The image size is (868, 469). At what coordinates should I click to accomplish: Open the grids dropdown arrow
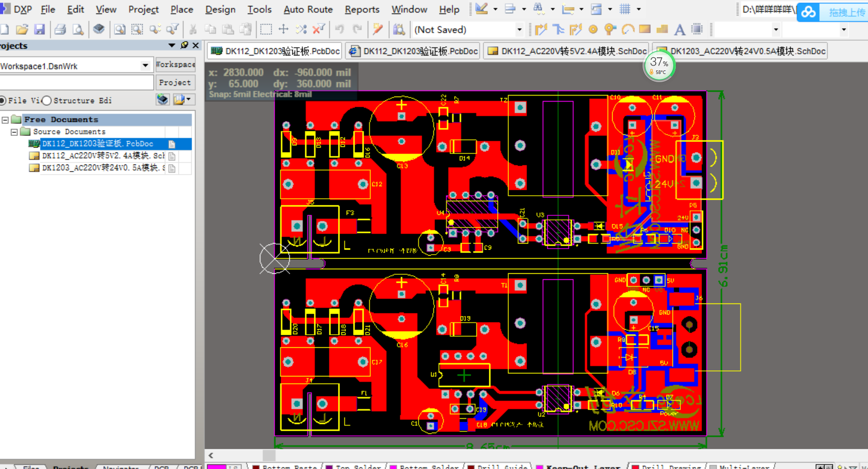pyautogui.click(x=639, y=9)
